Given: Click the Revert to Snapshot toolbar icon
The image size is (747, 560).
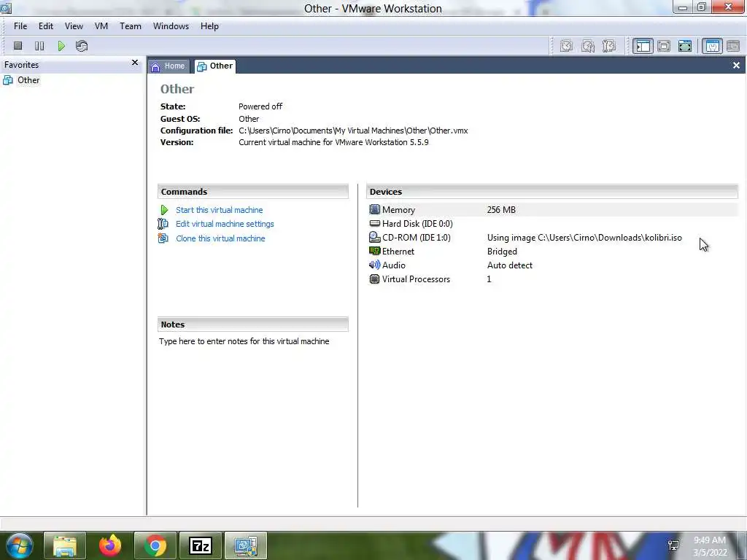Looking at the screenshot, I should [588, 46].
